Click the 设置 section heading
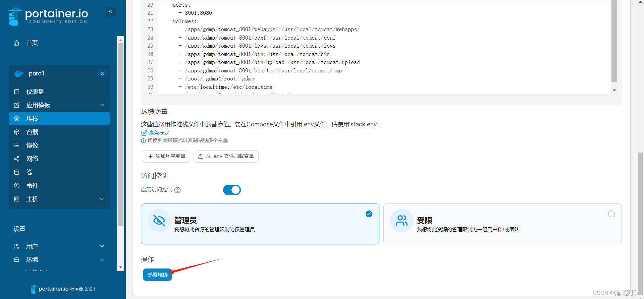 [19, 229]
